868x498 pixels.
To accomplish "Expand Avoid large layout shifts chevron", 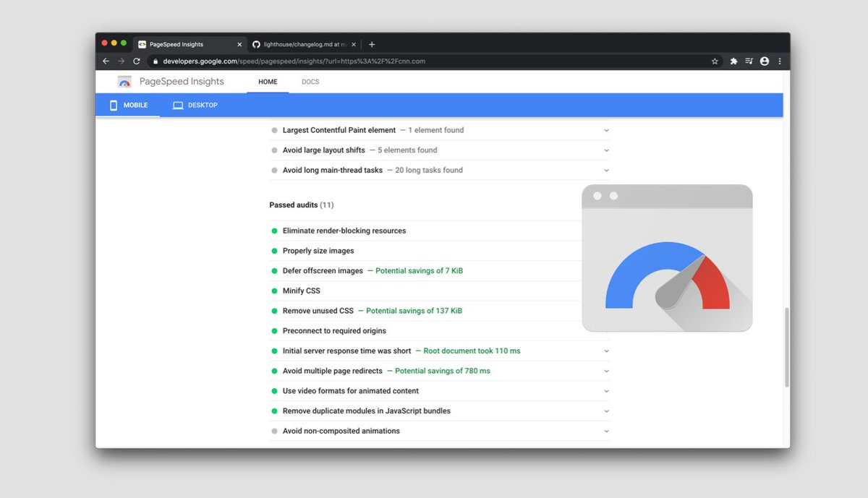I will (606, 150).
